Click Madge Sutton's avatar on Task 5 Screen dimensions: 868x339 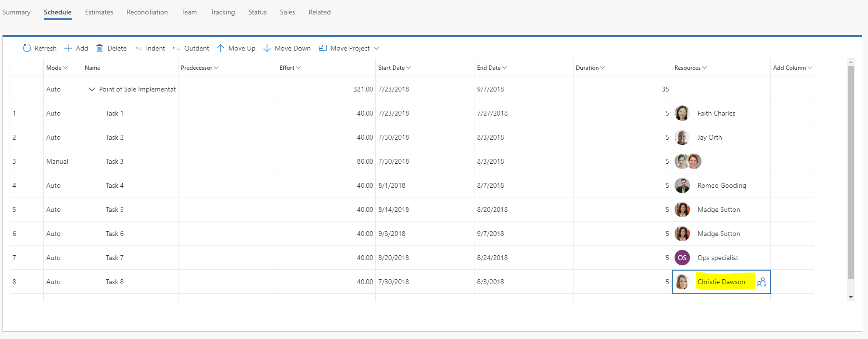(x=682, y=209)
